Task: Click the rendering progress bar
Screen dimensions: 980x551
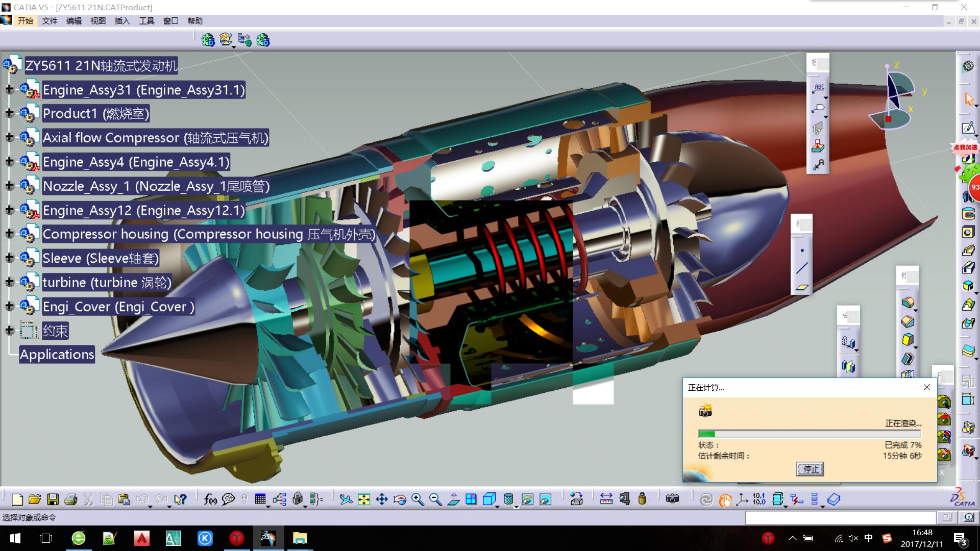Action: coord(810,434)
